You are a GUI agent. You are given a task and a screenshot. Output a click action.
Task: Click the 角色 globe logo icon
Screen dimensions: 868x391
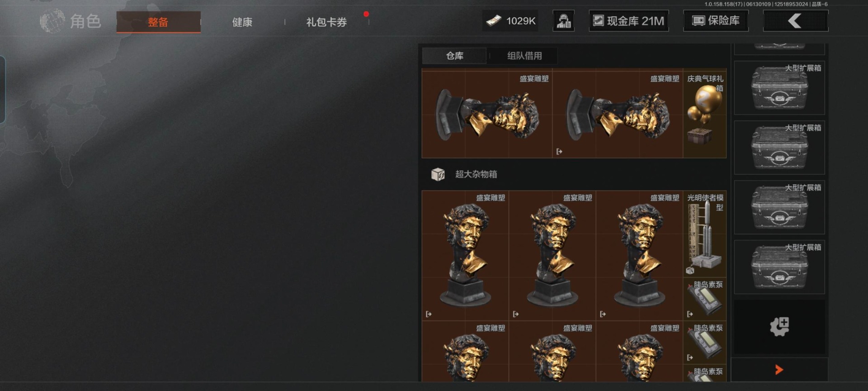pyautogui.click(x=52, y=21)
